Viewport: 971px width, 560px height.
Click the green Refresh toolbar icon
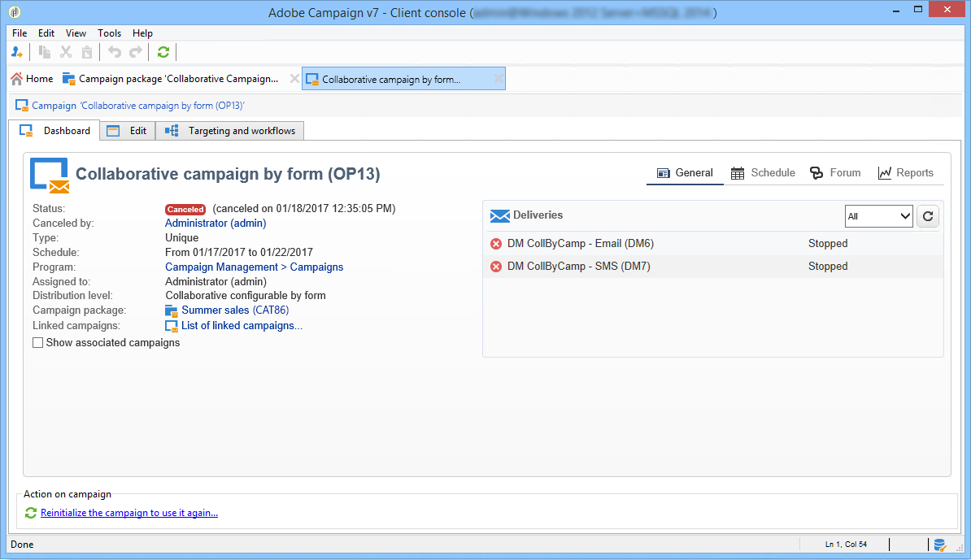coord(163,53)
